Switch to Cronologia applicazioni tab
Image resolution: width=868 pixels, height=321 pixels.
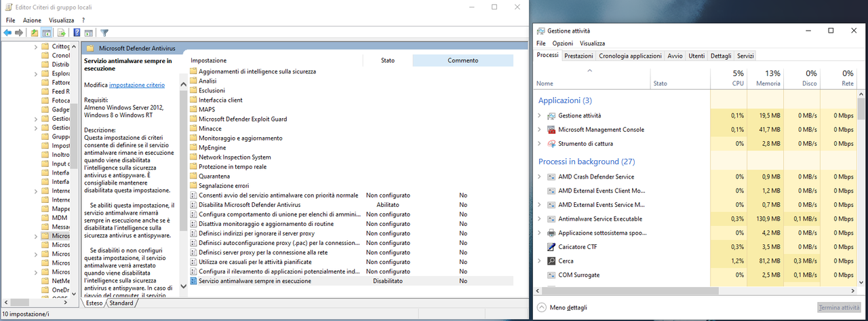[x=630, y=56]
